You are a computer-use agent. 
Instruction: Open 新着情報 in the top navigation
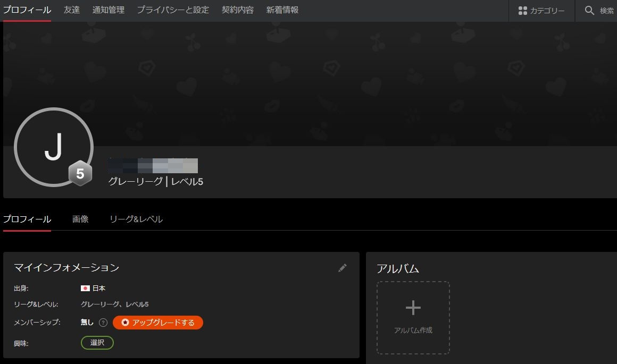[x=282, y=10]
